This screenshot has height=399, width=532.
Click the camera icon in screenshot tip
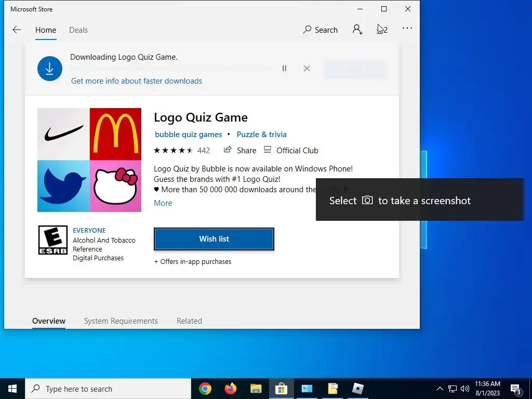(367, 200)
